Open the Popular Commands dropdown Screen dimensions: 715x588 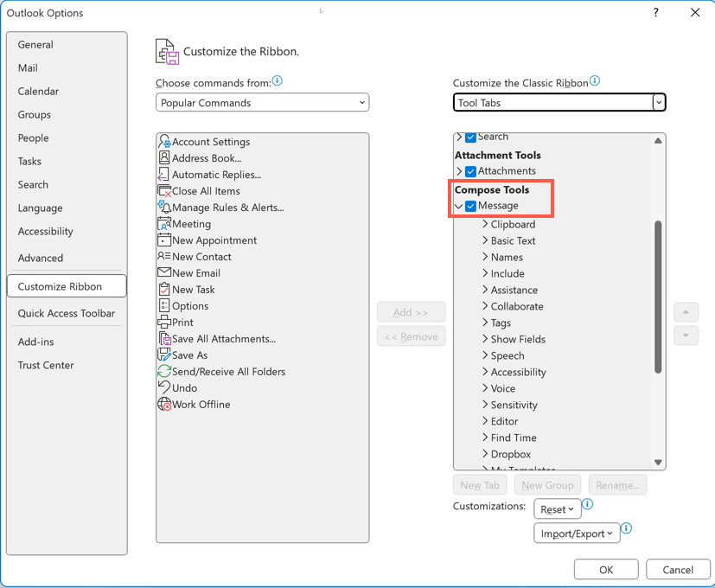click(262, 103)
